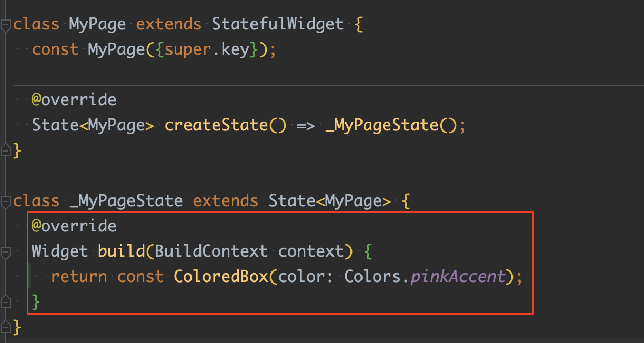
Task: Click the last closing brace fold marker
Action: [x=5, y=327]
